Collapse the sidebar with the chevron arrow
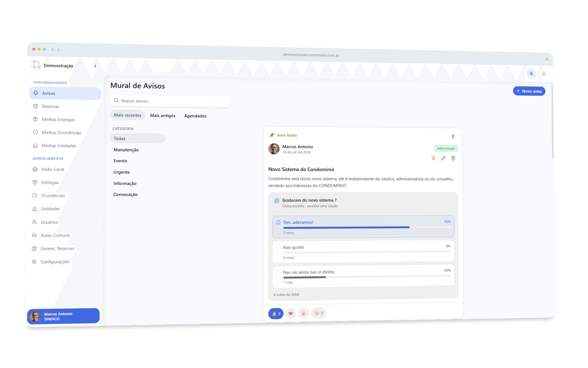The image size is (588, 368). [x=95, y=66]
